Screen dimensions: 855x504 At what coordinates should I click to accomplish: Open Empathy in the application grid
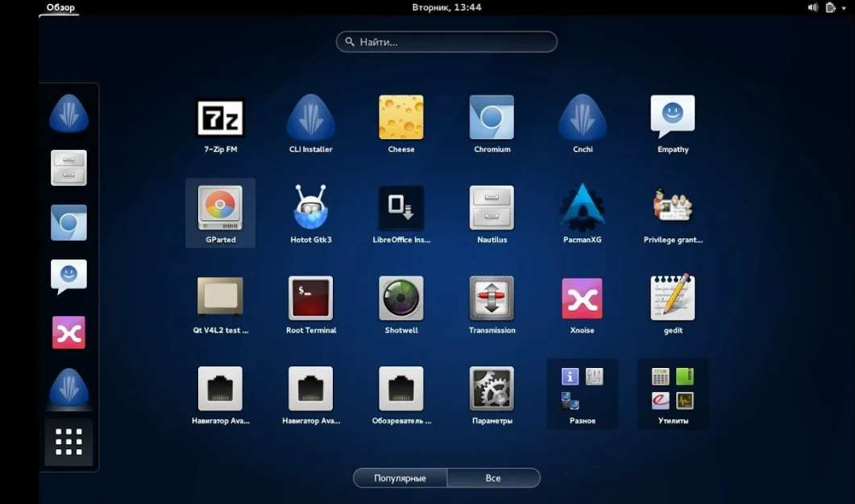[672, 116]
